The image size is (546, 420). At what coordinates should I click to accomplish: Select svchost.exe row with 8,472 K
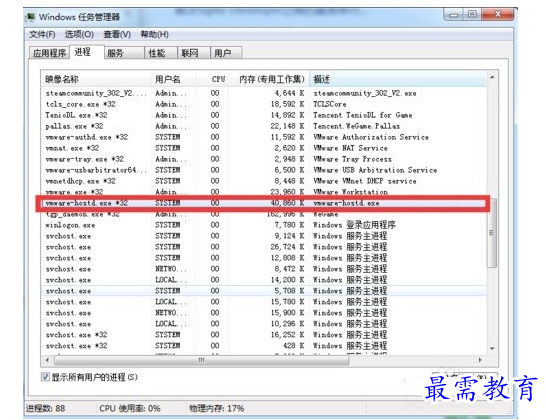pyautogui.click(x=264, y=269)
